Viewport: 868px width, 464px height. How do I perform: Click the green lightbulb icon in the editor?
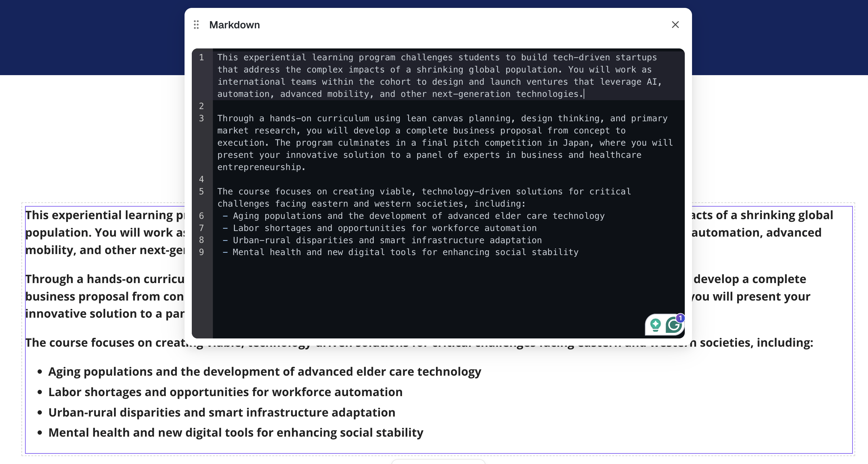[x=655, y=325]
